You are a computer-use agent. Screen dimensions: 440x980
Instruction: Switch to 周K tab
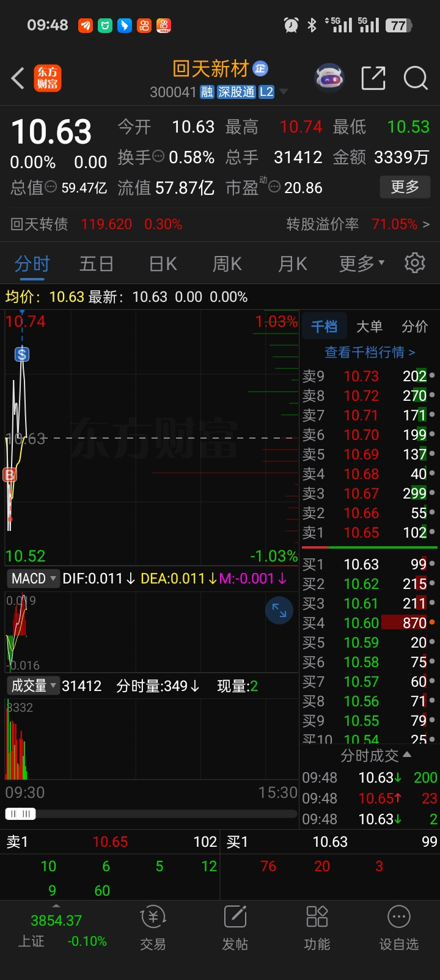tap(227, 264)
